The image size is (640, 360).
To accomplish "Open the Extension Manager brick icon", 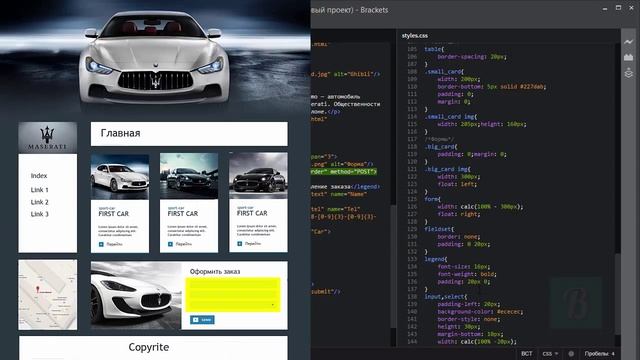I will click(629, 57).
